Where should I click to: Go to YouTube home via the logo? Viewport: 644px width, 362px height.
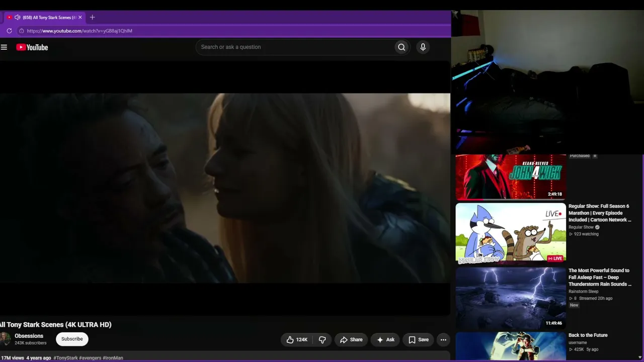[32, 47]
